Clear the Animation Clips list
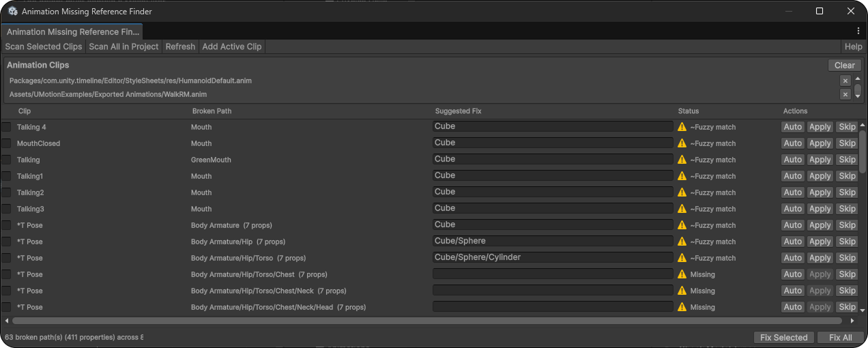 click(845, 66)
